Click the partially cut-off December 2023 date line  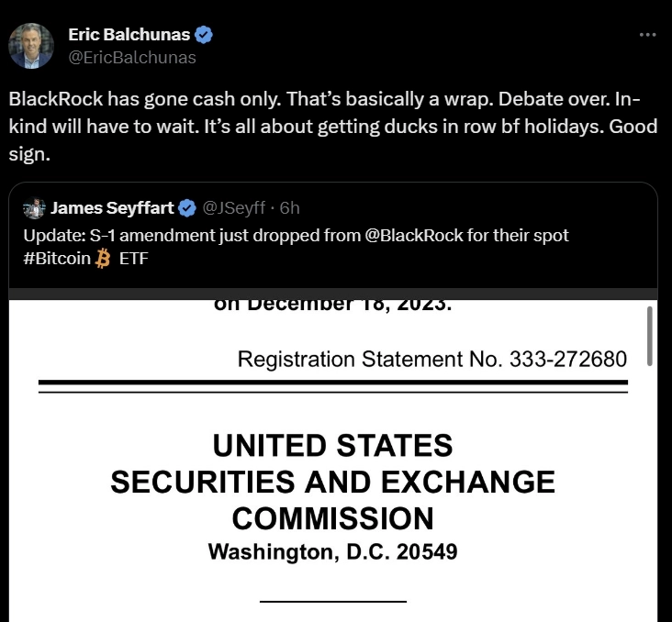[332, 305]
